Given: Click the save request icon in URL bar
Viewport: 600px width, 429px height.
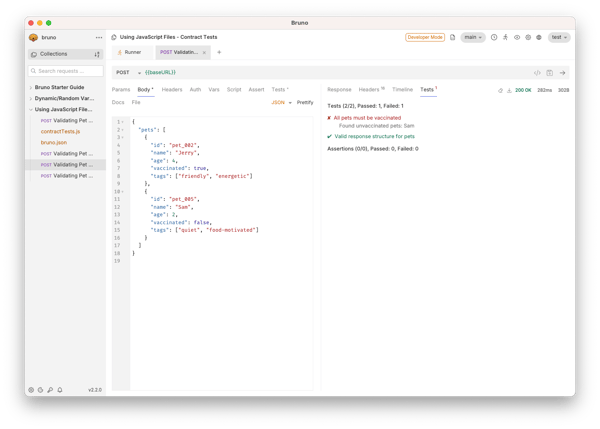Looking at the screenshot, I should [x=549, y=73].
